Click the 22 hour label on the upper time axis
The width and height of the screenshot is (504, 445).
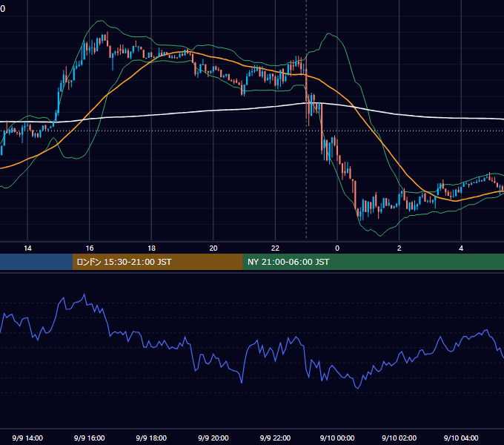(x=275, y=248)
